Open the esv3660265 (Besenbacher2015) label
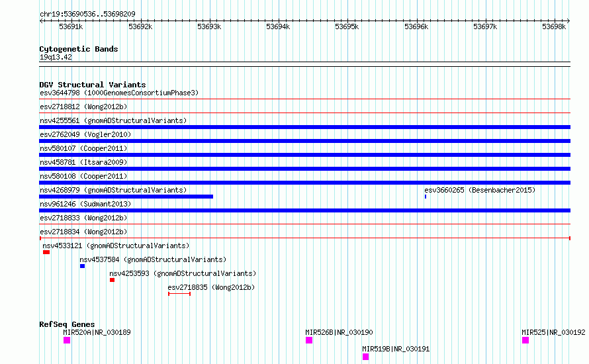Screen dimensions: 589x364 (x=480, y=190)
